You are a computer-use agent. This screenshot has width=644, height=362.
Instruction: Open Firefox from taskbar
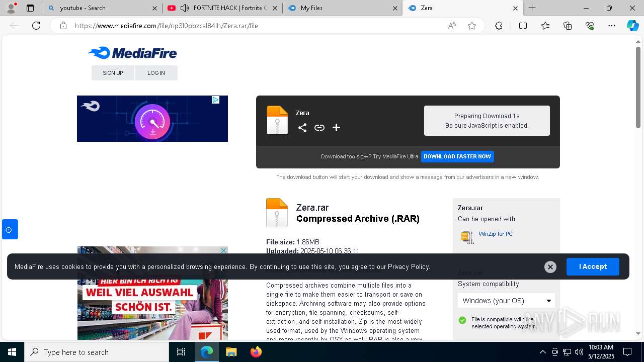click(x=256, y=352)
